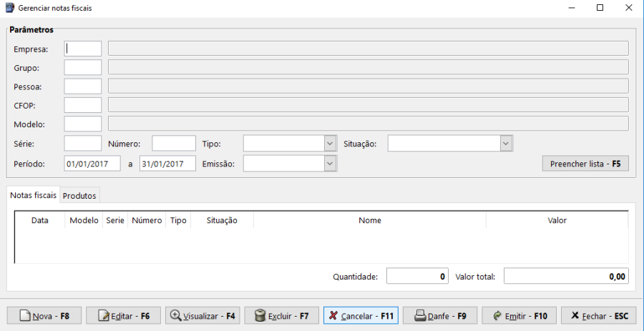The height and width of the screenshot is (331, 644).
Task: Open the Emissão dropdown
Action: tap(330, 164)
